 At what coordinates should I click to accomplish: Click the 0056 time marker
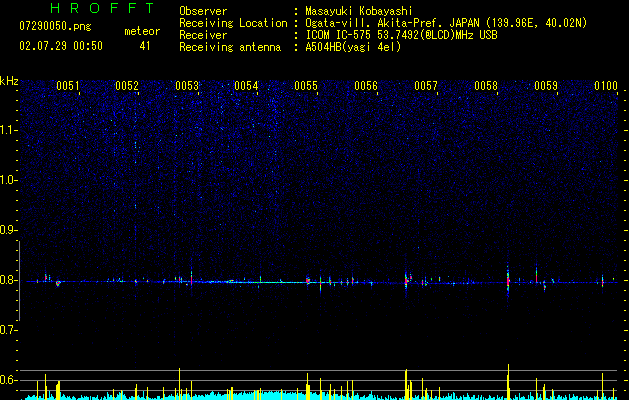click(x=366, y=86)
